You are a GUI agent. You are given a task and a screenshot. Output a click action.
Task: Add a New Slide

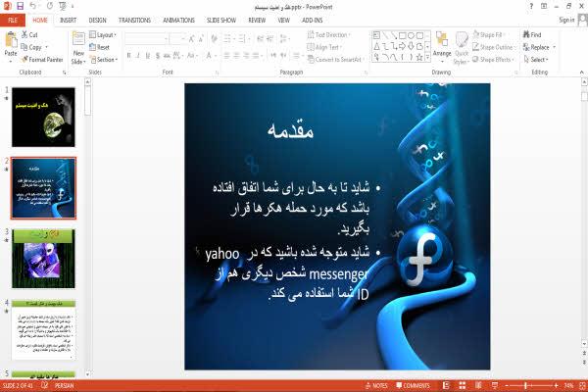coord(78,49)
